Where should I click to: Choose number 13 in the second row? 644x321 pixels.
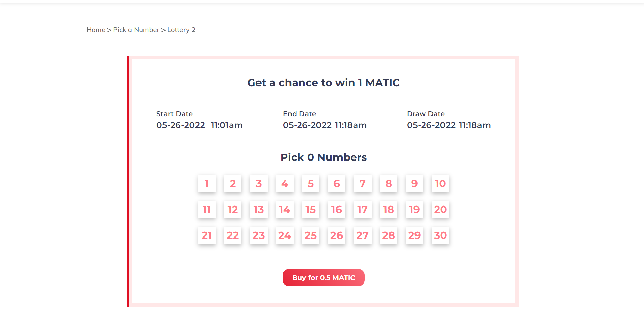click(x=258, y=210)
